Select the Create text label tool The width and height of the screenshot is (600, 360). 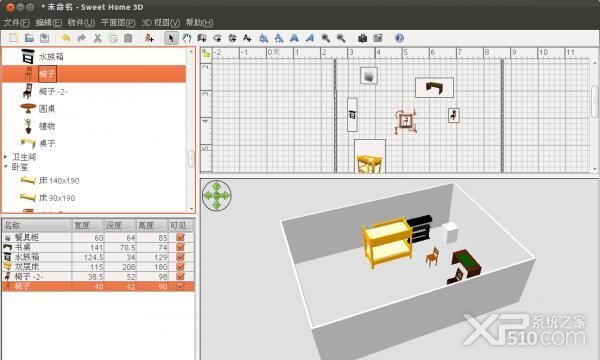coord(247,38)
